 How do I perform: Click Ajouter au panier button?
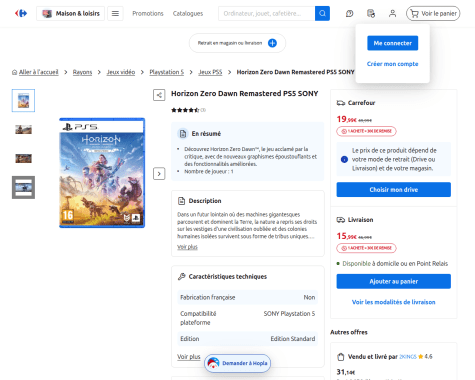[394, 281]
